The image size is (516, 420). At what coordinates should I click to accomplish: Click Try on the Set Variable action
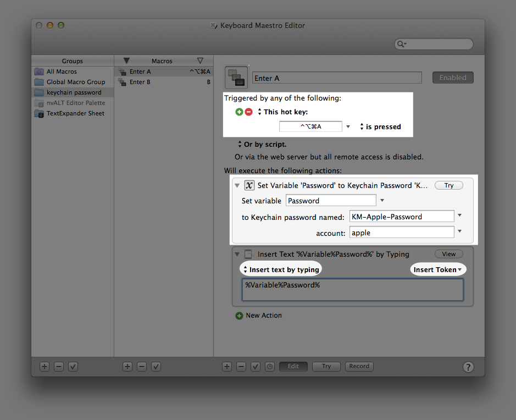[449, 185]
